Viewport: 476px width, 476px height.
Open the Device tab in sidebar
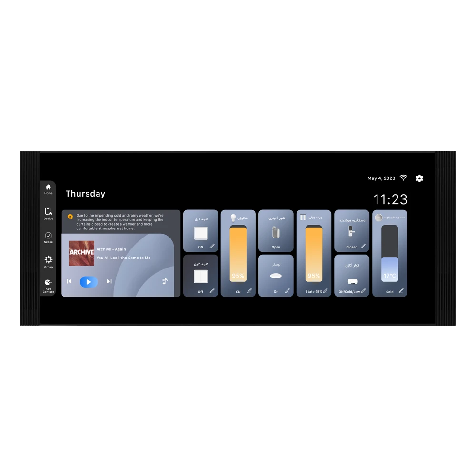pos(48,213)
